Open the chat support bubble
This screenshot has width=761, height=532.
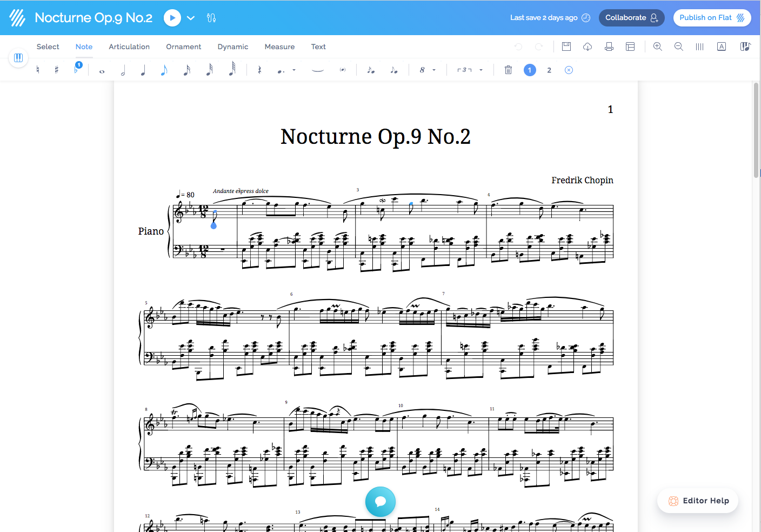[x=380, y=502]
